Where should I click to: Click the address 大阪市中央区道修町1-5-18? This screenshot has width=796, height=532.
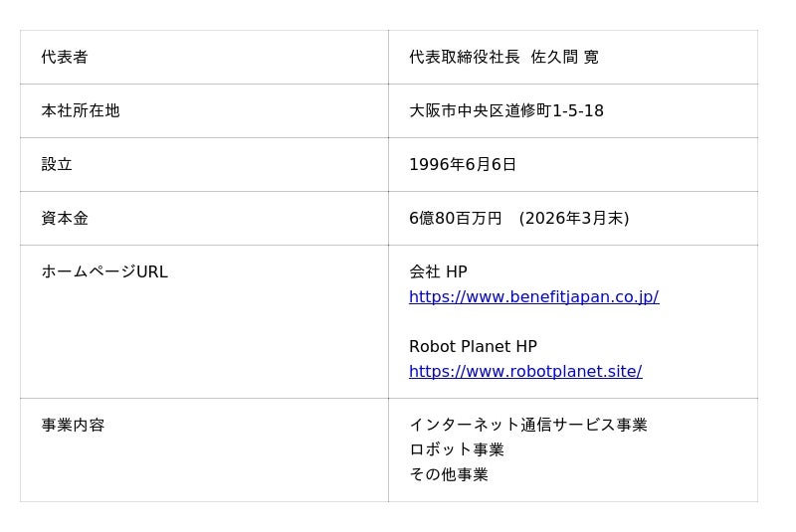click(506, 110)
